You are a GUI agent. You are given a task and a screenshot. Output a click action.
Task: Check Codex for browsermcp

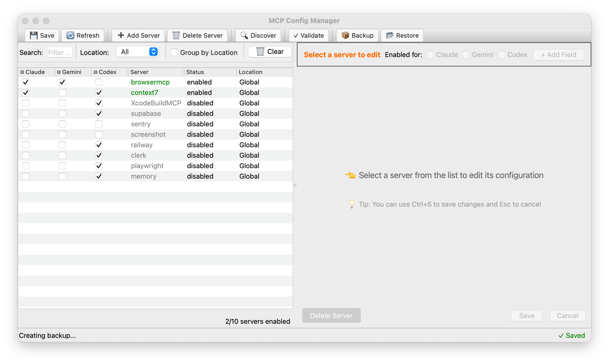[99, 82]
